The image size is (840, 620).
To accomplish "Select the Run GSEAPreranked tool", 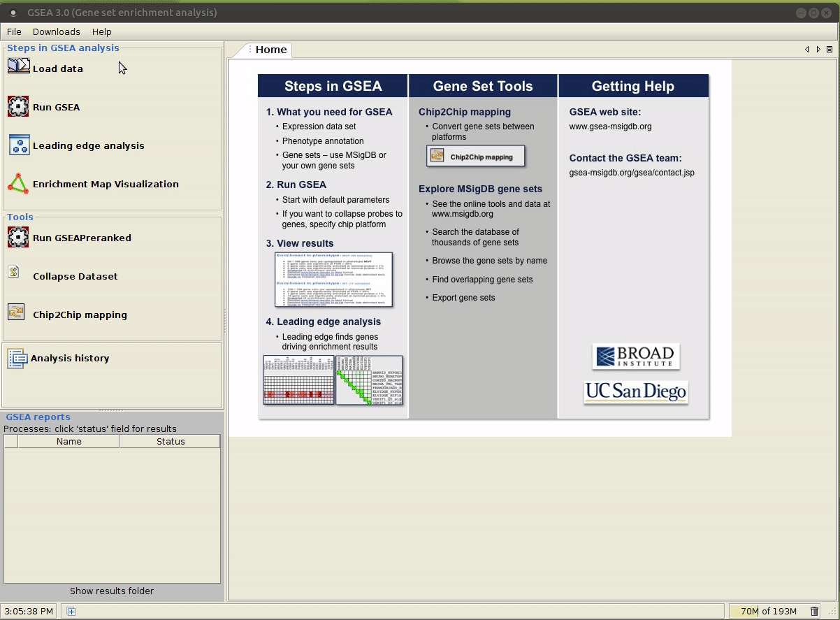I will 81,238.
